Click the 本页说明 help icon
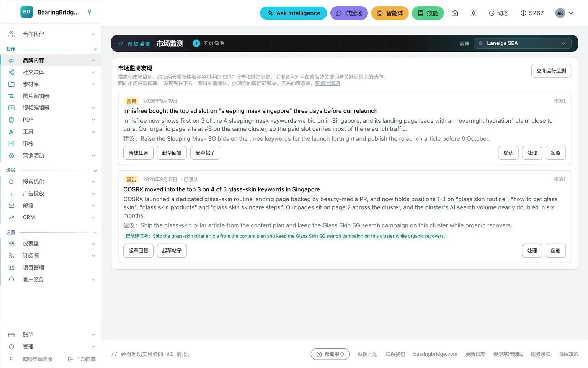Screen dimensions: 588x368 point(196,43)
